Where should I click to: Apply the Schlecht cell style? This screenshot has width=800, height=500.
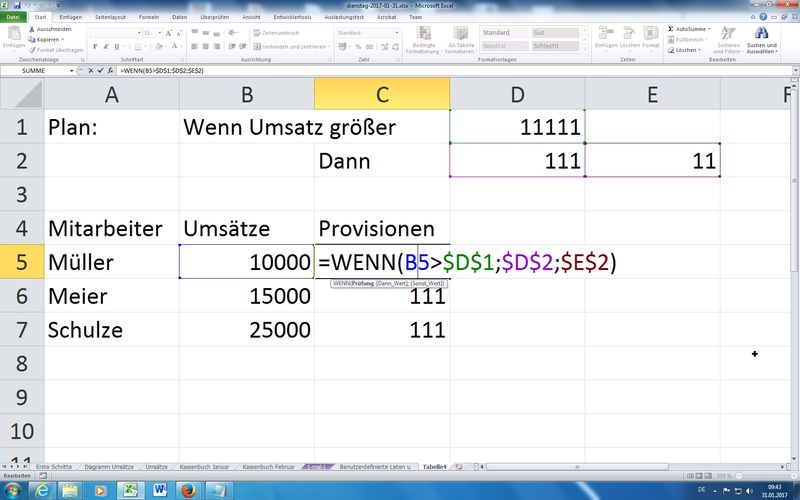click(555, 46)
